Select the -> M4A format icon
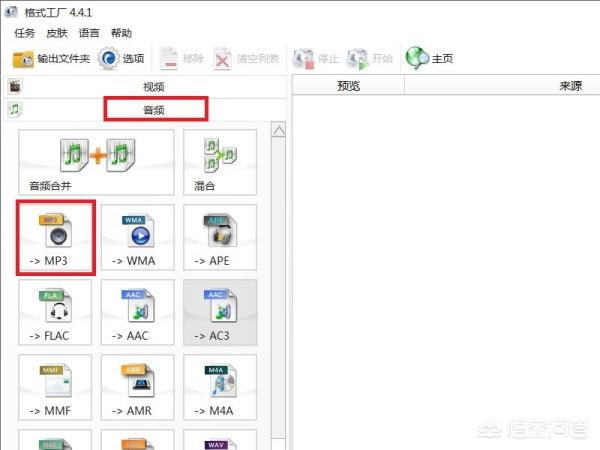This screenshot has width=600, height=450. tap(219, 386)
